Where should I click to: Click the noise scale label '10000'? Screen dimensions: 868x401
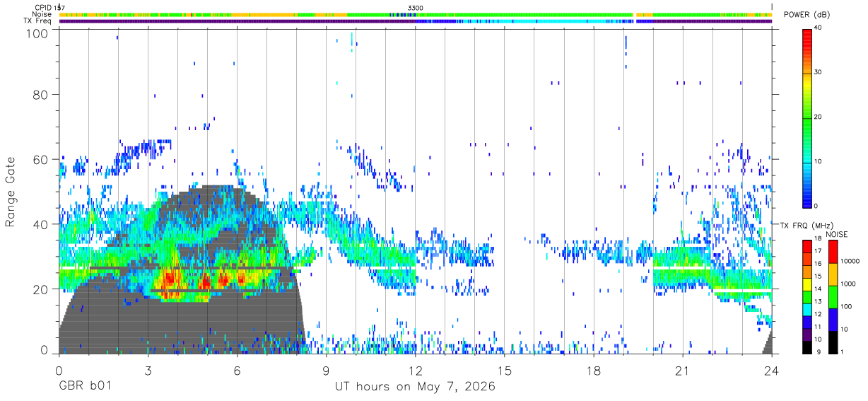(850, 262)
